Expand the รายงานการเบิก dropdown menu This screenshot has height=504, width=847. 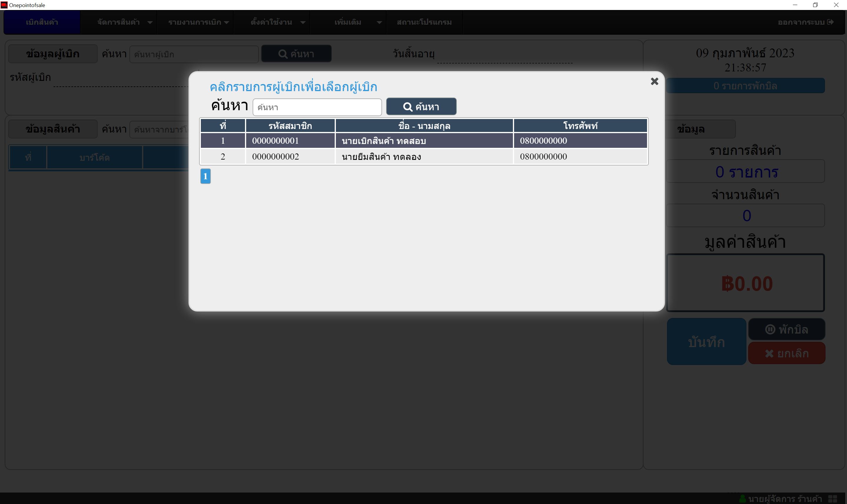coord(195,22)
